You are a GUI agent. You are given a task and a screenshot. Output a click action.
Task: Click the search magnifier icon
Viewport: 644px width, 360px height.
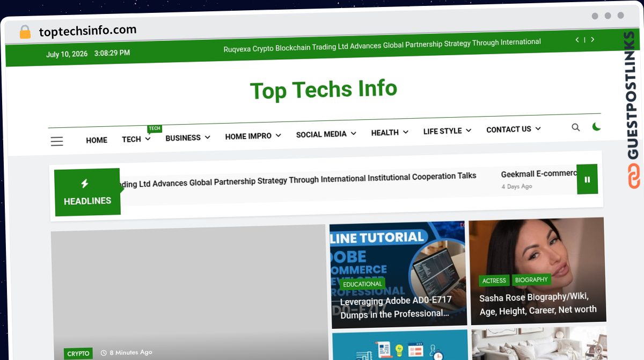(576, 127)
